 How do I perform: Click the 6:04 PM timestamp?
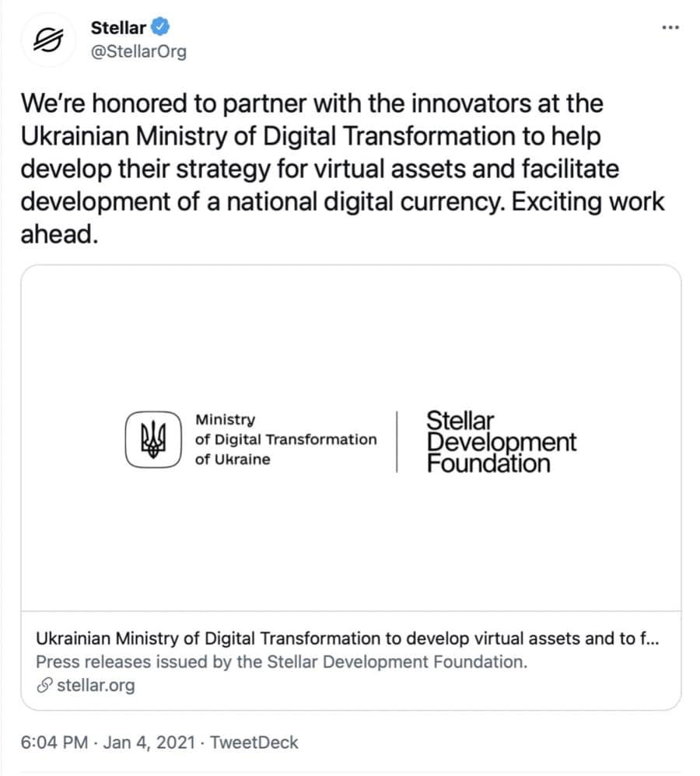point(54,743)
